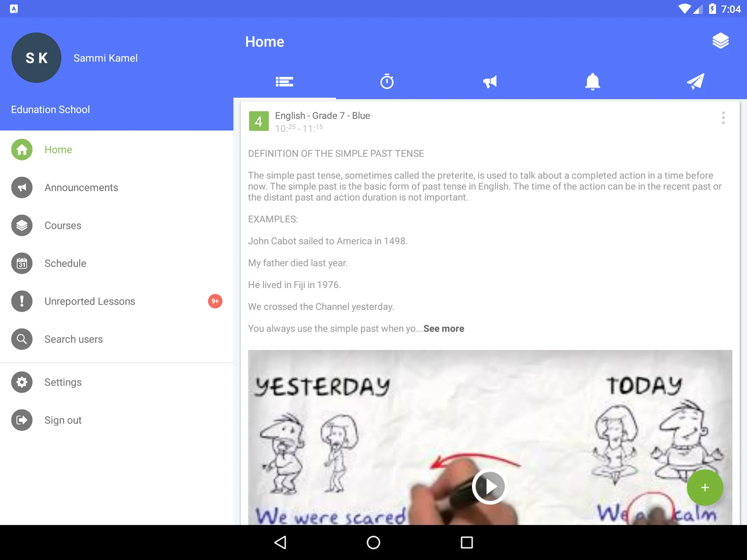Open Search users in sidebar
747x560 pixels.
73,339
